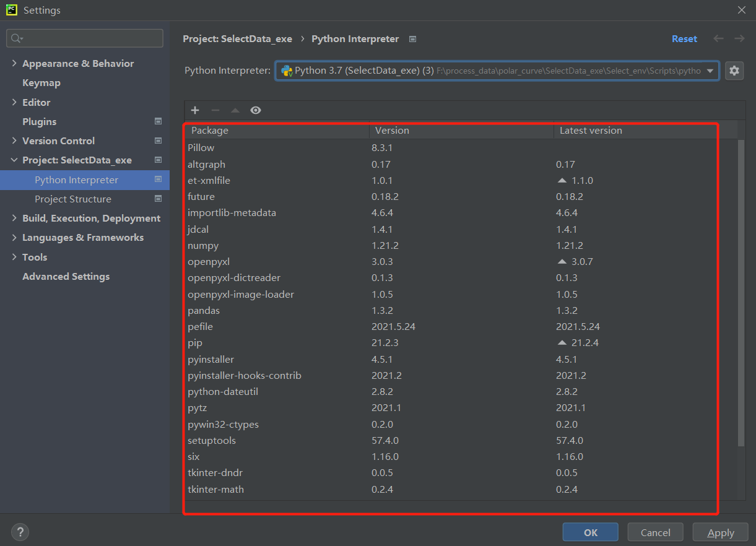
Task: Click the upgrade package arrow icon
Action: click(x=235, y=110)
